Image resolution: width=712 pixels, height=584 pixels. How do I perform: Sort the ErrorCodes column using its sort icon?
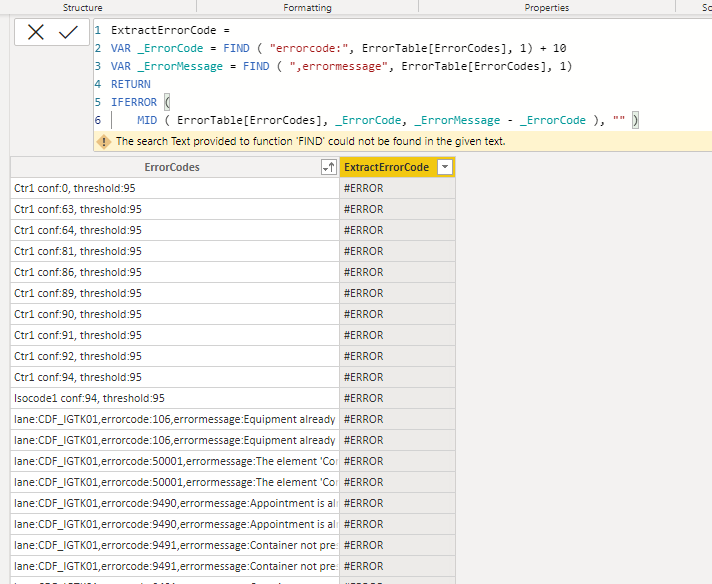[x=329, y=167]
